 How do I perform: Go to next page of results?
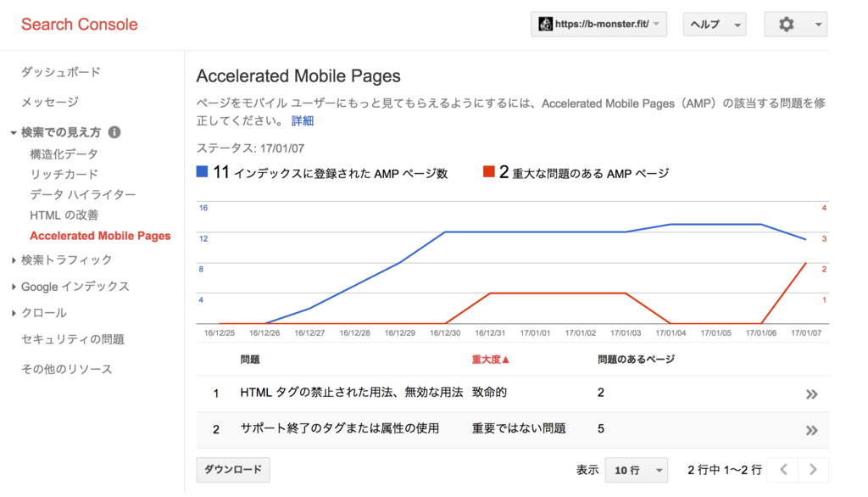point(813,470)
